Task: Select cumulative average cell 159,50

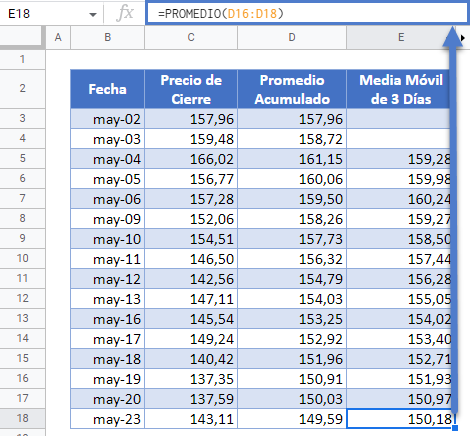Action: pos(292,199)
